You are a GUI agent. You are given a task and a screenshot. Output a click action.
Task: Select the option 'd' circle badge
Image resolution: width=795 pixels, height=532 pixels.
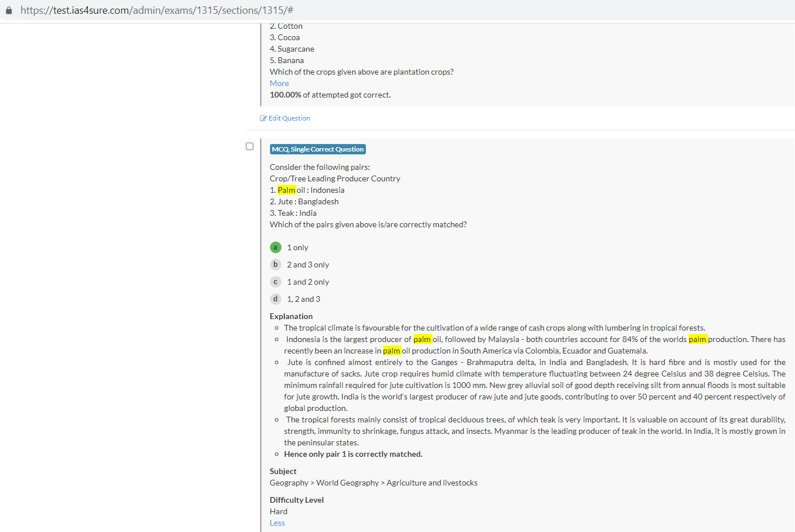275,299
